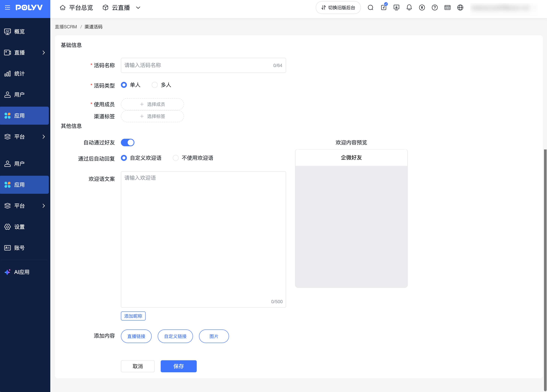Open the developer code window icon
Screen dimensions: 547x392
[x=447, y=8]
